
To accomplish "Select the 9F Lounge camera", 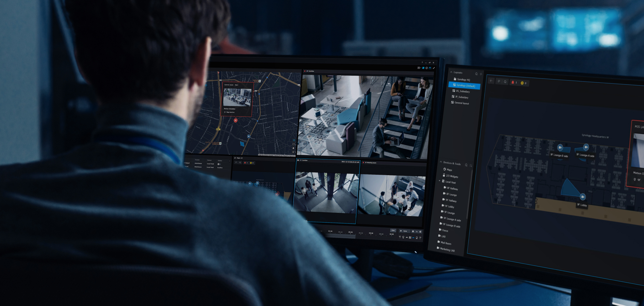I will 448,212.
